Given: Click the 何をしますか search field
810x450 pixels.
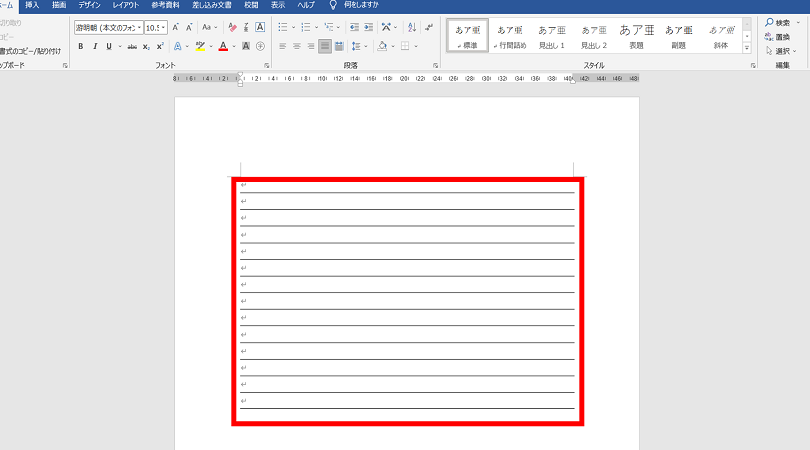Looking at the screenshot, I should tap(361, 5).
